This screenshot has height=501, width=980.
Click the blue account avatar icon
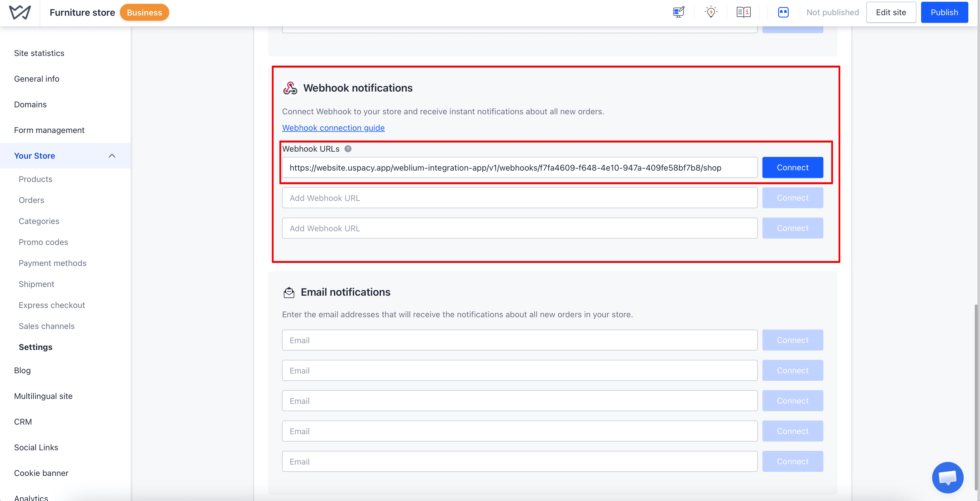[783, 12]
